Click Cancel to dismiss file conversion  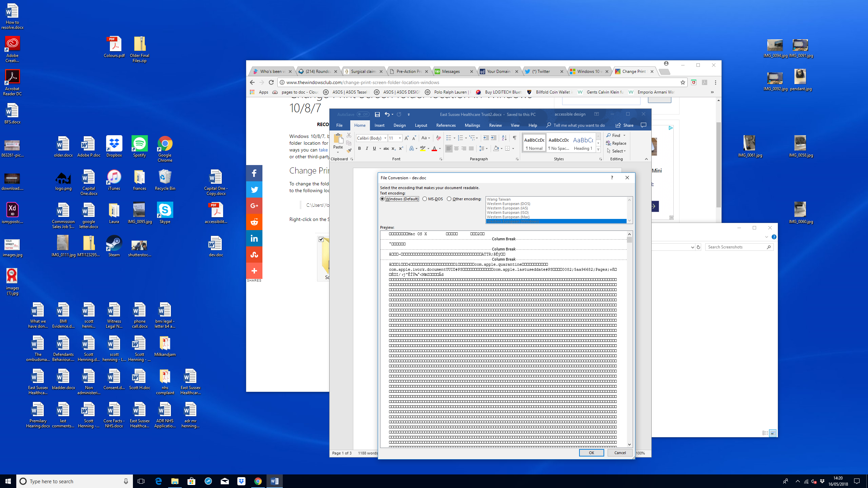(x=619, y=452)
